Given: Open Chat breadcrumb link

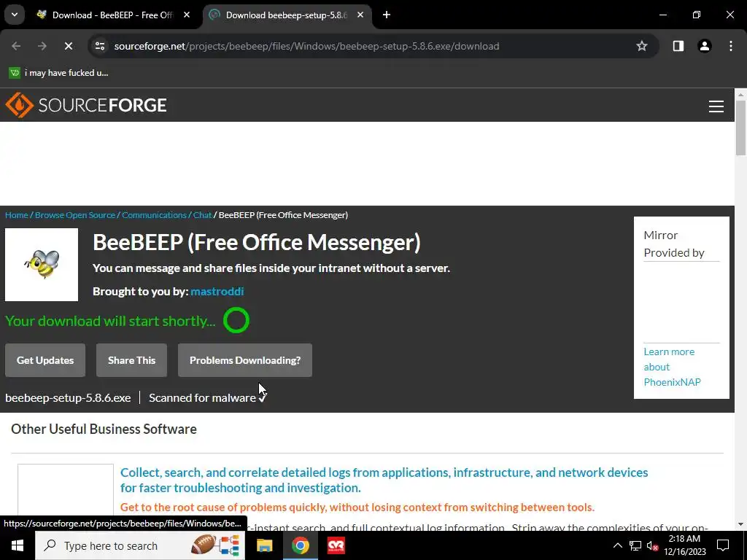Looking at the screenshot, I should [202, 215].
